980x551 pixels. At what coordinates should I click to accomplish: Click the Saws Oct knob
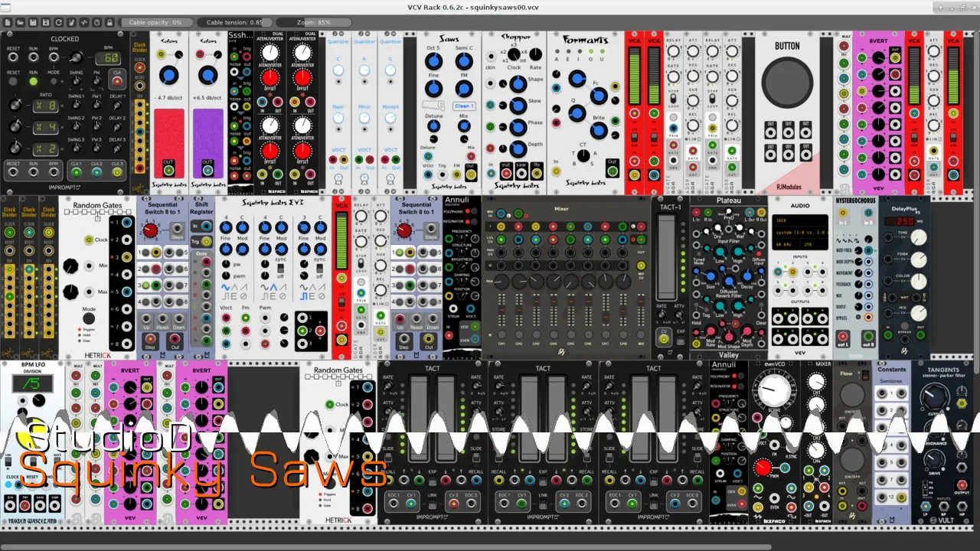click(x=433, y=61)
